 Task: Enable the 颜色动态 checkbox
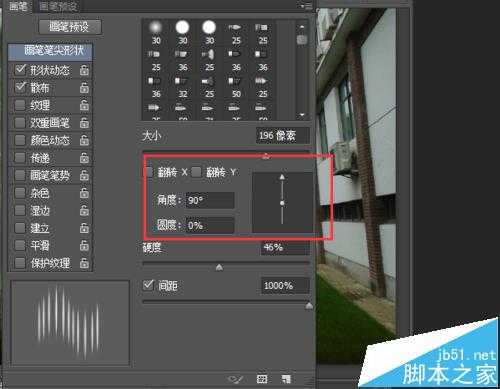(x=20, y=140)
